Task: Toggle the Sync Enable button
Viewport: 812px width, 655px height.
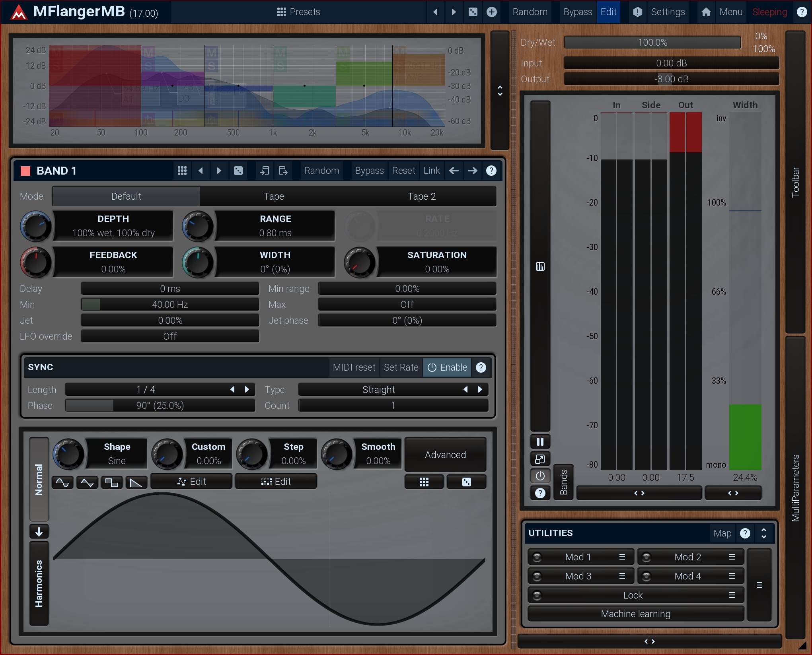Action: (x=447, y=367)
